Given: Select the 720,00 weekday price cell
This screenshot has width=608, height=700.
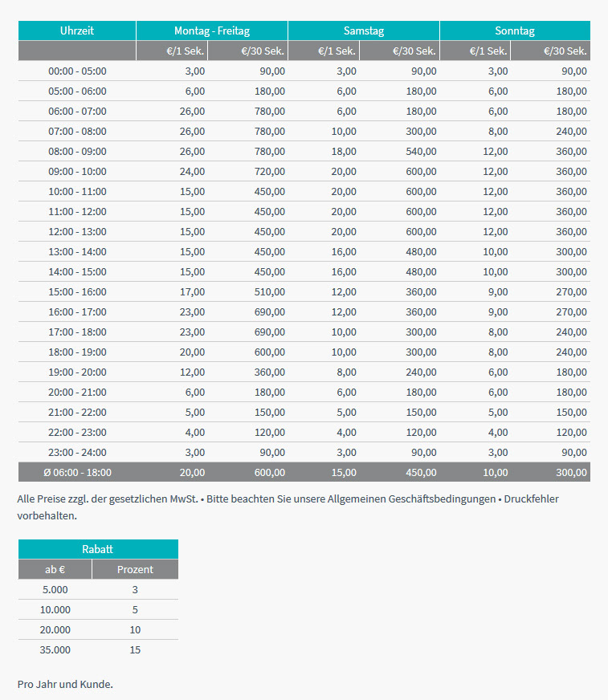Looking at the screenshot, I should [x=270, y=172].
